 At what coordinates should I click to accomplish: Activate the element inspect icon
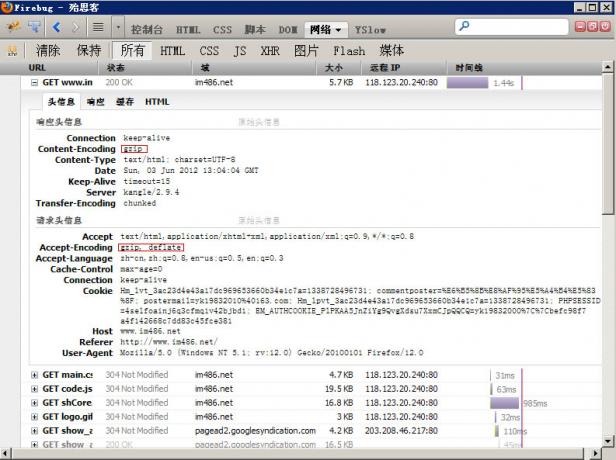click(x=35, y=27)
